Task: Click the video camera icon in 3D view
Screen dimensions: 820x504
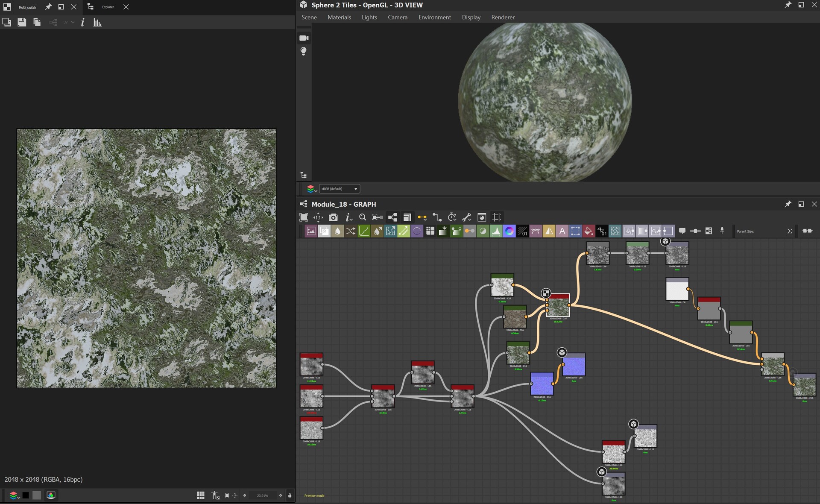Action: 304,38
